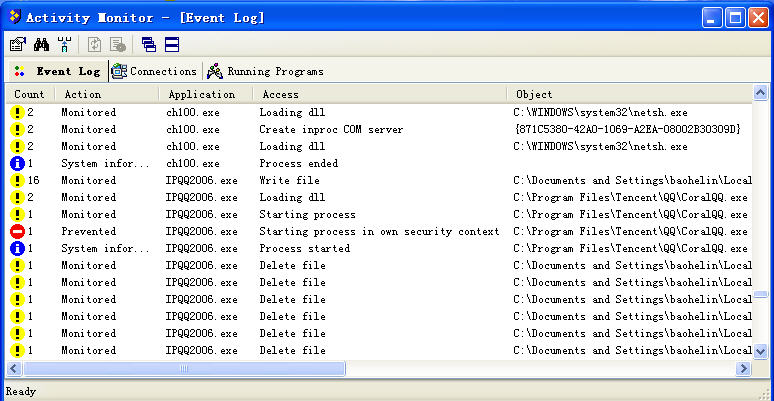Click IPQQ2006.exe in the Prevented row
The height and width of the screenshot is (401, 774).
pyautogui.click(x=201, y=231)
